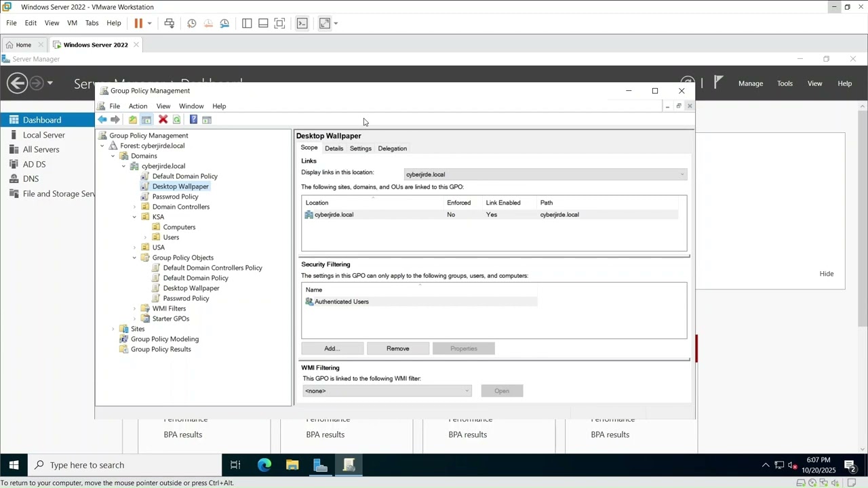
Task: Click the Remove button under Security Filtering
Action: tap(398, 348)
